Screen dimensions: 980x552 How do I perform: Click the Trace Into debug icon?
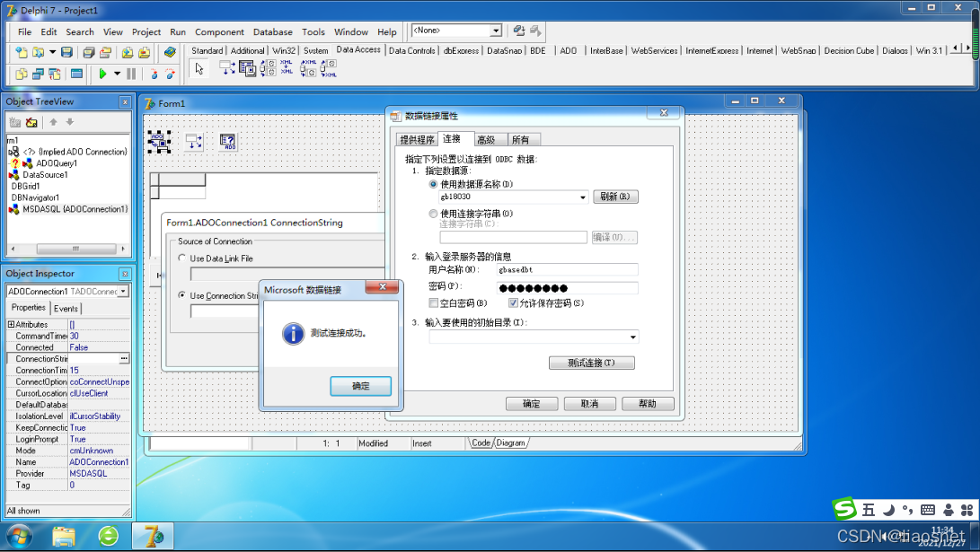154,74
